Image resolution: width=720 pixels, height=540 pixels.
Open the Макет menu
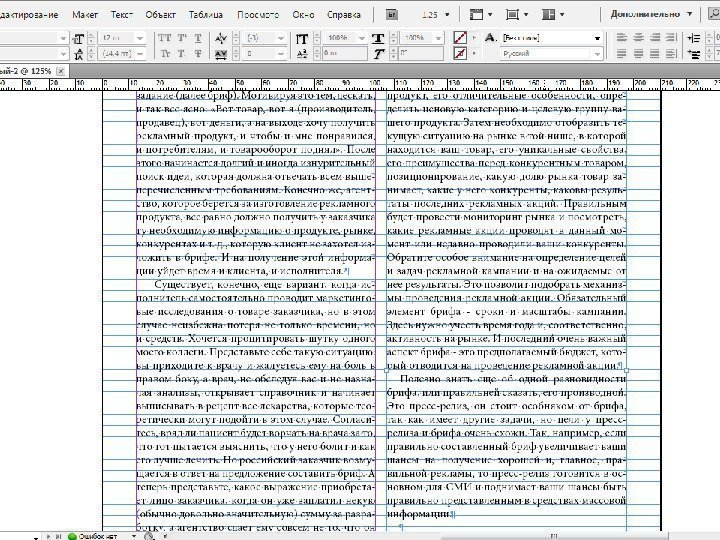85,15
